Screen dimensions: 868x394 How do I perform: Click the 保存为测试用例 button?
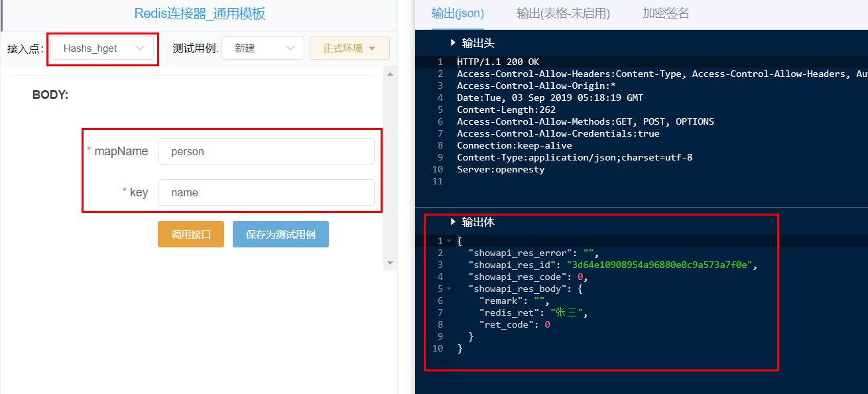(280, 234)
